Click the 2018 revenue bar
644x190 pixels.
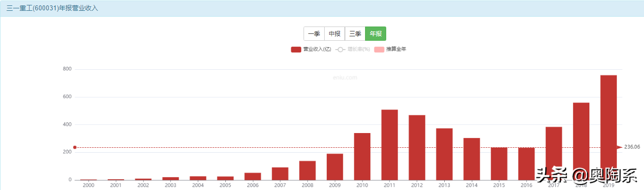pos(581,141)
